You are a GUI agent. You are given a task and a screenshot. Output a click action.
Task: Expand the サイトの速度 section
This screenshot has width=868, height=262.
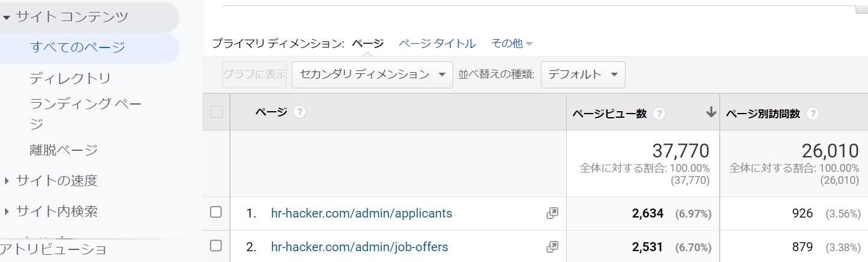7,180
